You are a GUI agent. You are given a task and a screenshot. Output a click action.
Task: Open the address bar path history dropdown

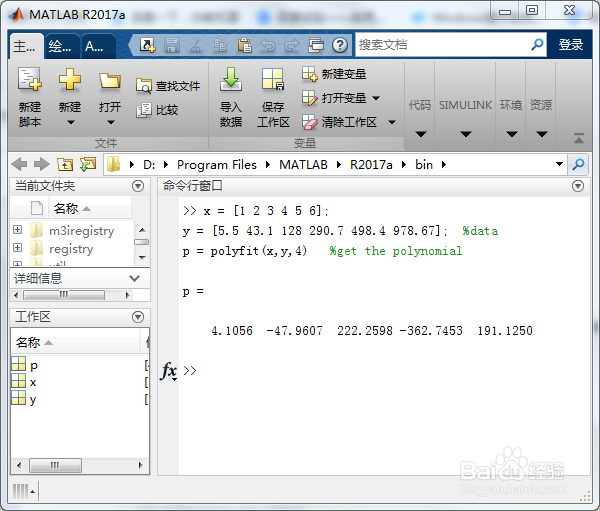click(x=559, y=164)
